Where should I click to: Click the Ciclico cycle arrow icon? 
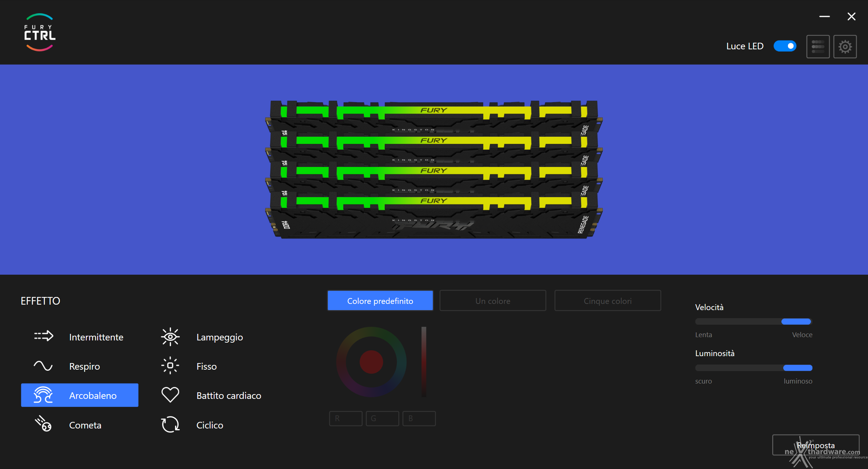click(170, 424)
